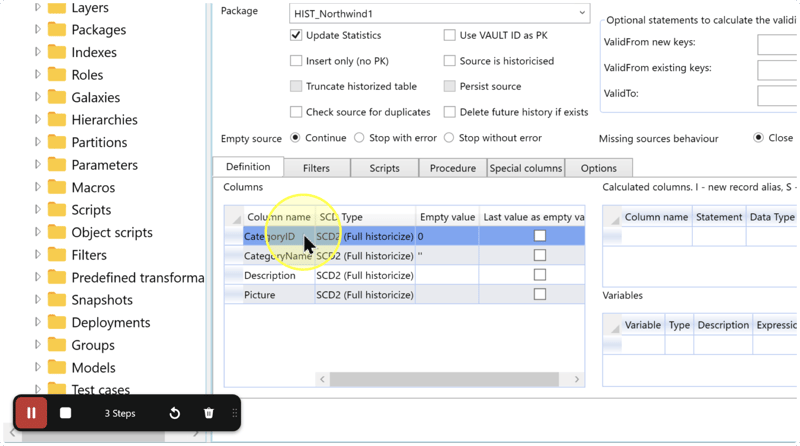
Task: Expand the Snapshots tree node
Action: coord(37,300)
